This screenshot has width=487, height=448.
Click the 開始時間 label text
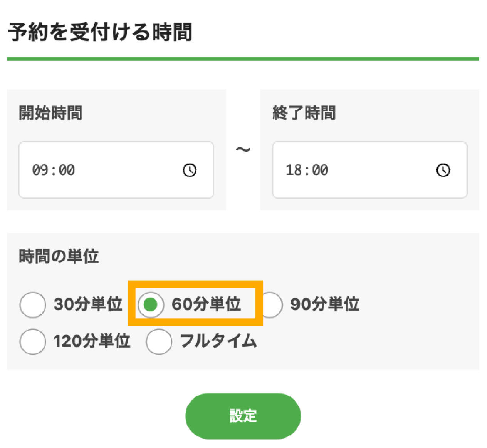(50, 113)
